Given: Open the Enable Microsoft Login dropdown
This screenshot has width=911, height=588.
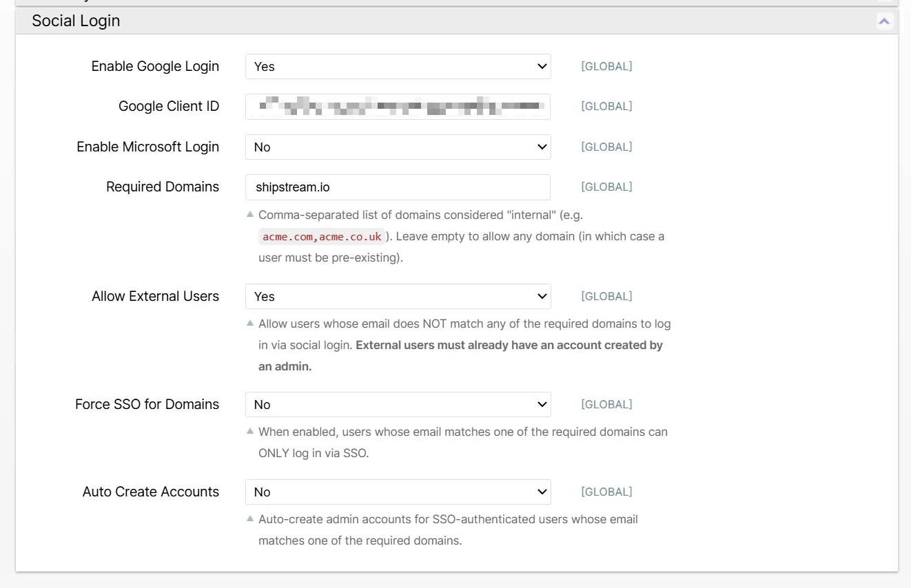Looking at the screenshot, I should coord(398,147).
